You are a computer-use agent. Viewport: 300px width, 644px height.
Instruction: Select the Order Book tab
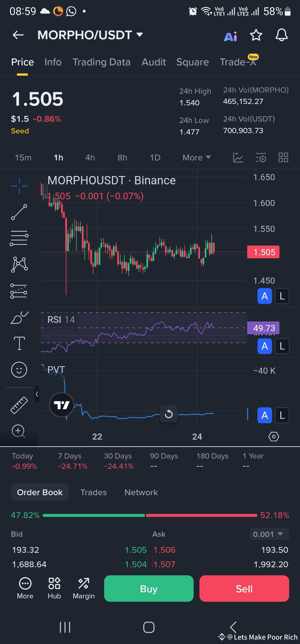coord(40,492)
